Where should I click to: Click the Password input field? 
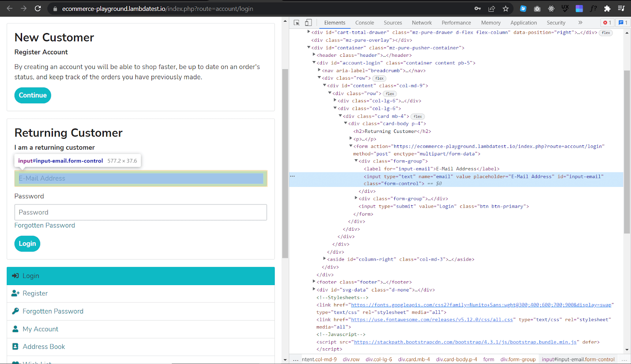(x=141, y=212)
